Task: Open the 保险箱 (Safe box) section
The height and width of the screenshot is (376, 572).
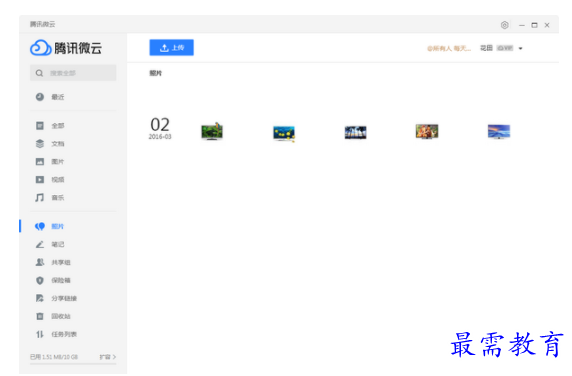Action: (x=53, y=280)
